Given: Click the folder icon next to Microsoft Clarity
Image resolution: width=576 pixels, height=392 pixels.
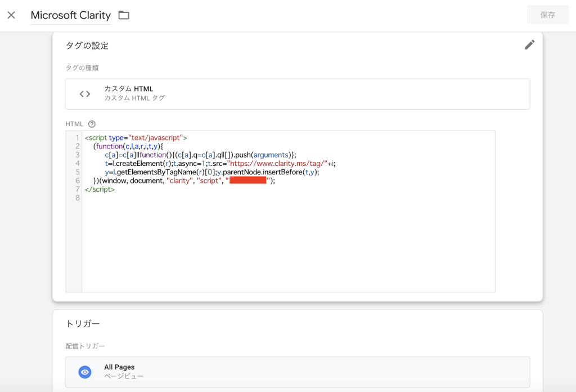Looking at the screenshot, I should (x=124, y=15).
